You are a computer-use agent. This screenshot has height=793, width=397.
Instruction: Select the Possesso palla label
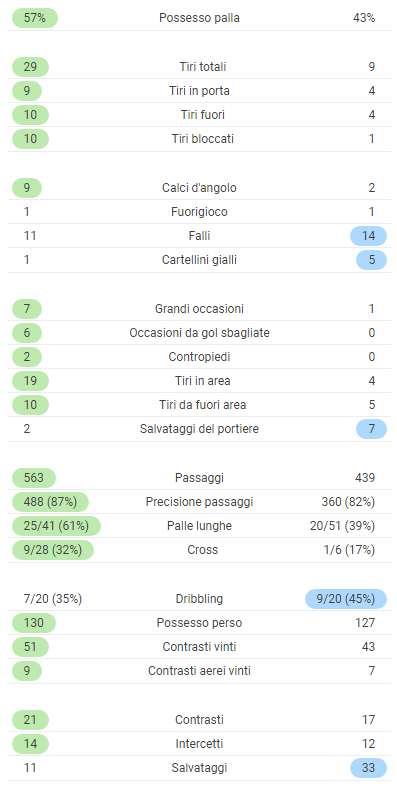pyautogui.click(x=199, y=18)
